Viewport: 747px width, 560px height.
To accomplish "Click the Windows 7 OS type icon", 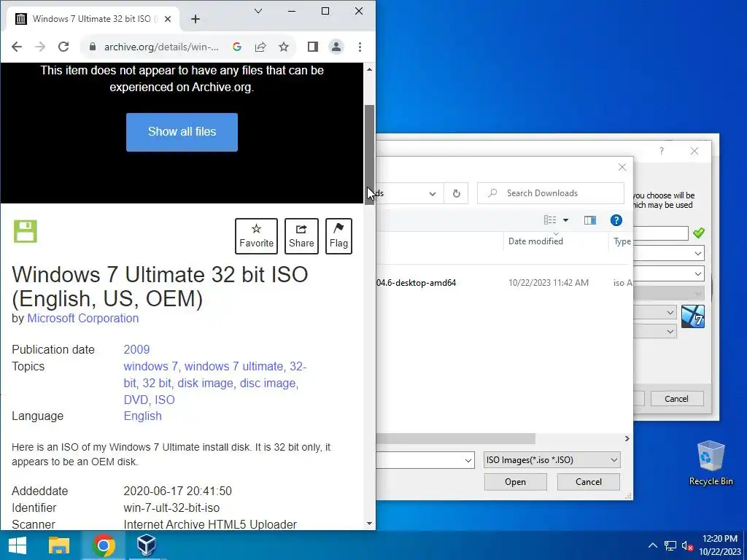I will pyautogui.click(x=693, y=316).
